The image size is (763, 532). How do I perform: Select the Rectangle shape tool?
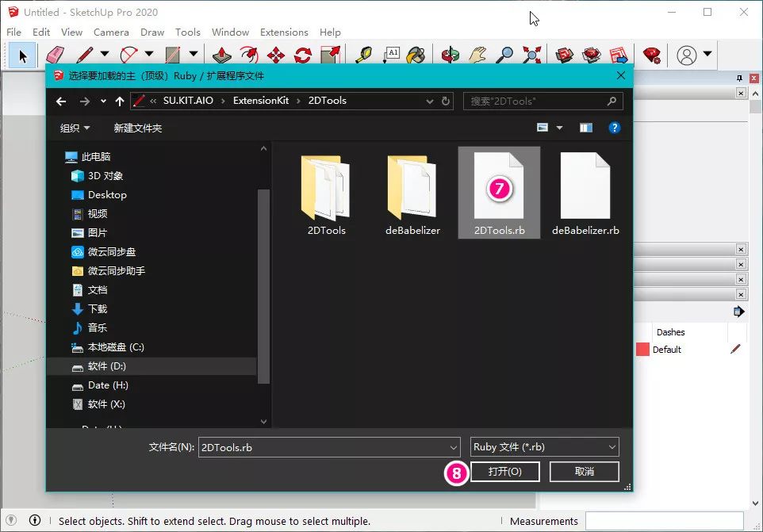point(173,55)
